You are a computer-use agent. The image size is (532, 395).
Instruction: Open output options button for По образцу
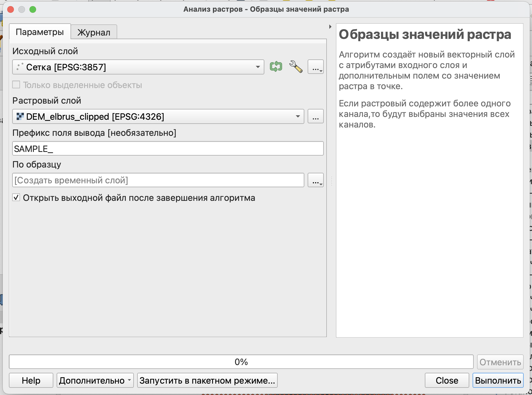pos(315,180)
